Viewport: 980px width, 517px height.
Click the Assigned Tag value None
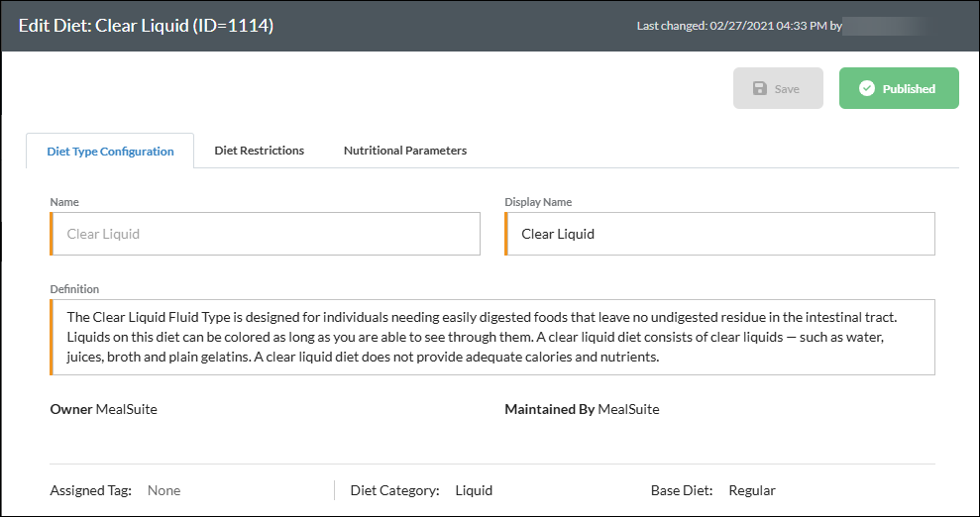tap(163, 491)
